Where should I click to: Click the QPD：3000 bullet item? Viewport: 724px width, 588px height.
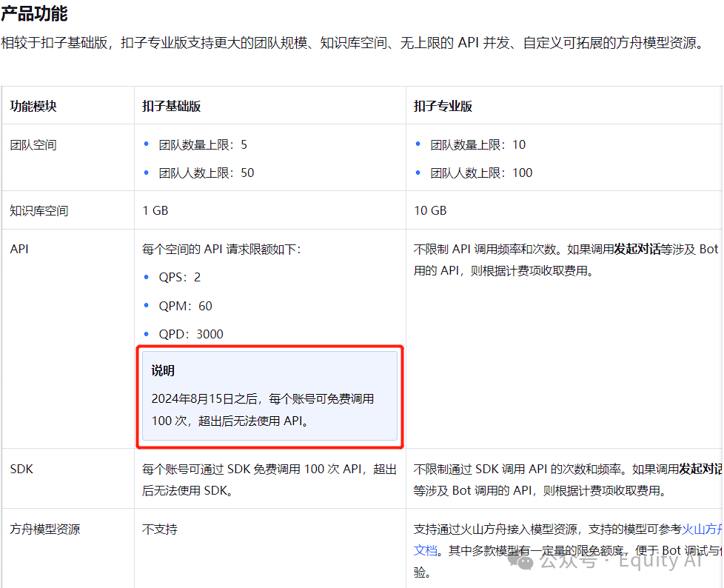point(191,334)
